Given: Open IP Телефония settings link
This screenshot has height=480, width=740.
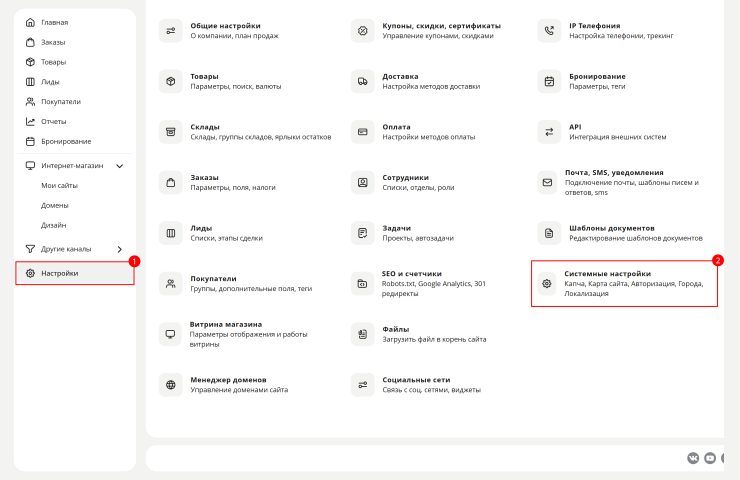Looking at the screenshot, I should click(595, 26).
